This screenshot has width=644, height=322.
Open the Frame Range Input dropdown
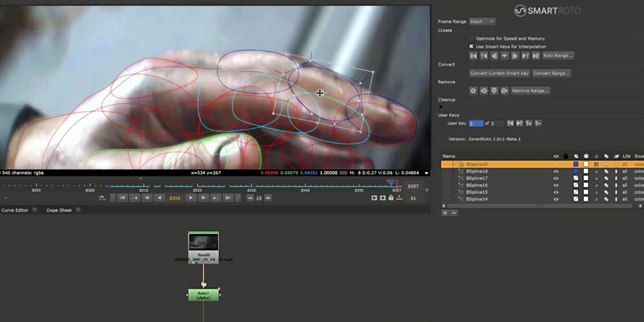(482, 21)
